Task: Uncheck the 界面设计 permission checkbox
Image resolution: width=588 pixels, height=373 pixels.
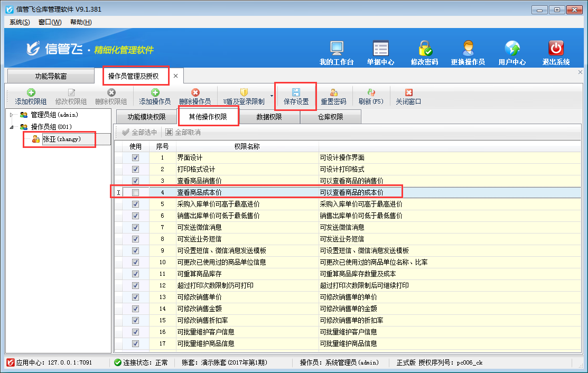Action: coord(136,158)
